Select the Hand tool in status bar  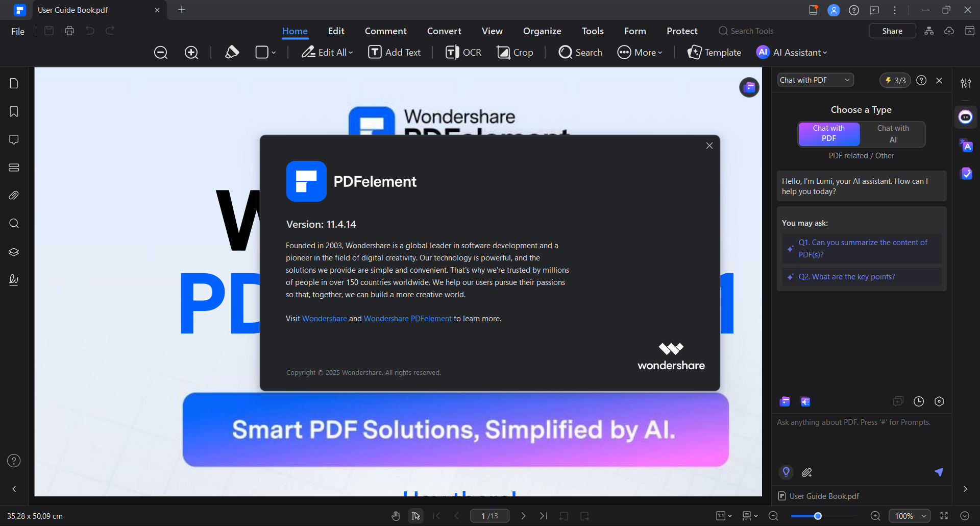click(396, 516)
